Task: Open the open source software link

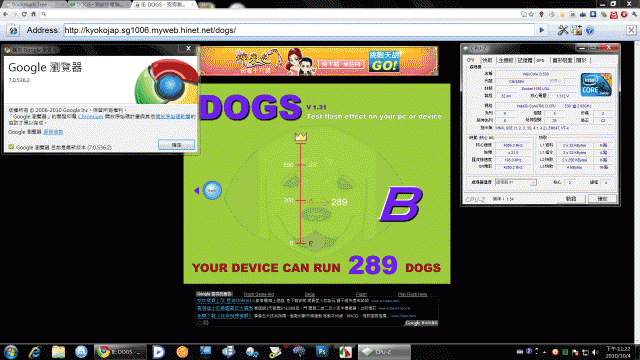Action: (x=173, y=117)
